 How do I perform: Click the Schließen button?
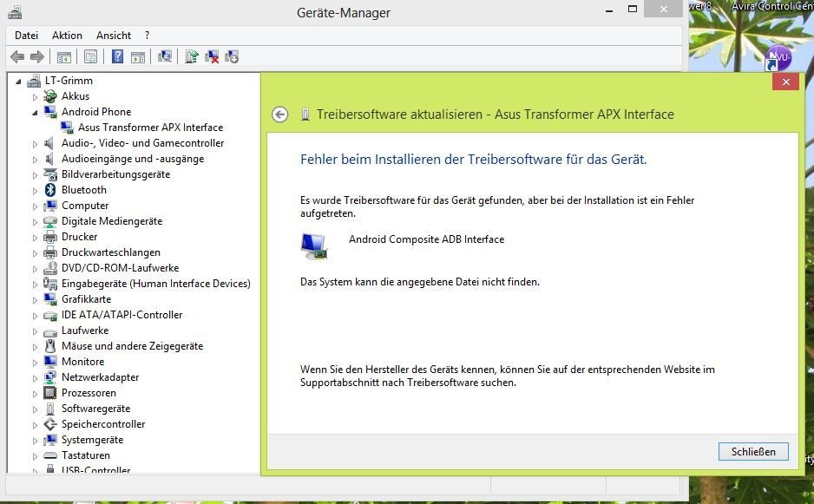pos(753,452)
